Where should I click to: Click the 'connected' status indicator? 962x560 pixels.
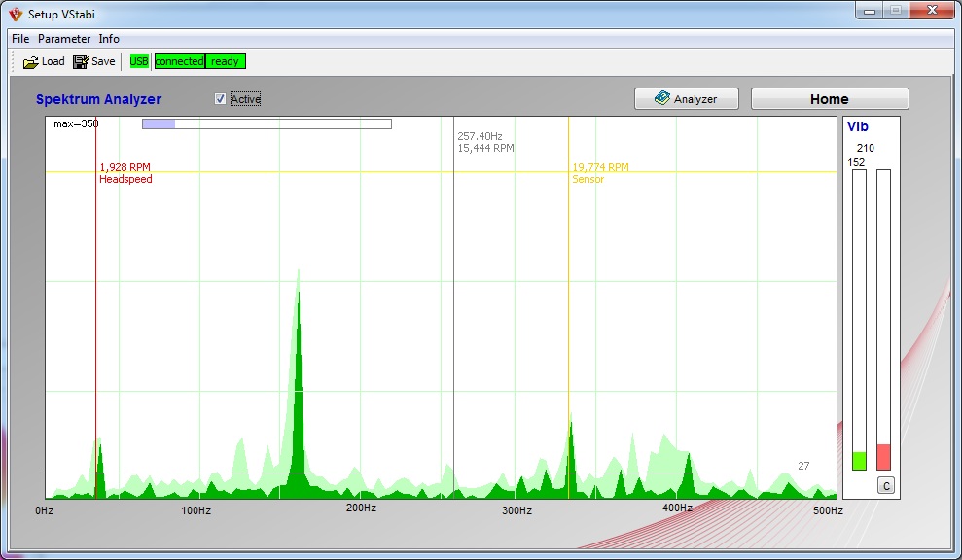(179, 61)
